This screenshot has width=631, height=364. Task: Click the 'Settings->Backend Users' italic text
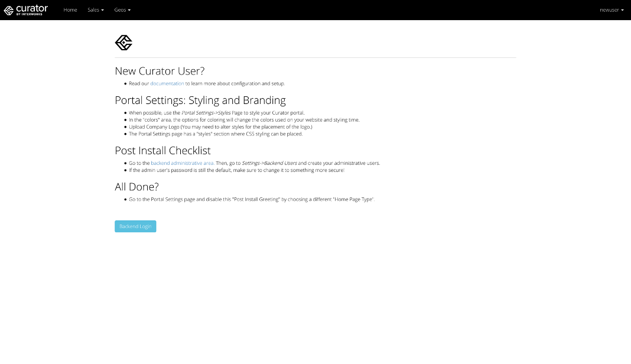pyautogui.click(x=269, y=163)
